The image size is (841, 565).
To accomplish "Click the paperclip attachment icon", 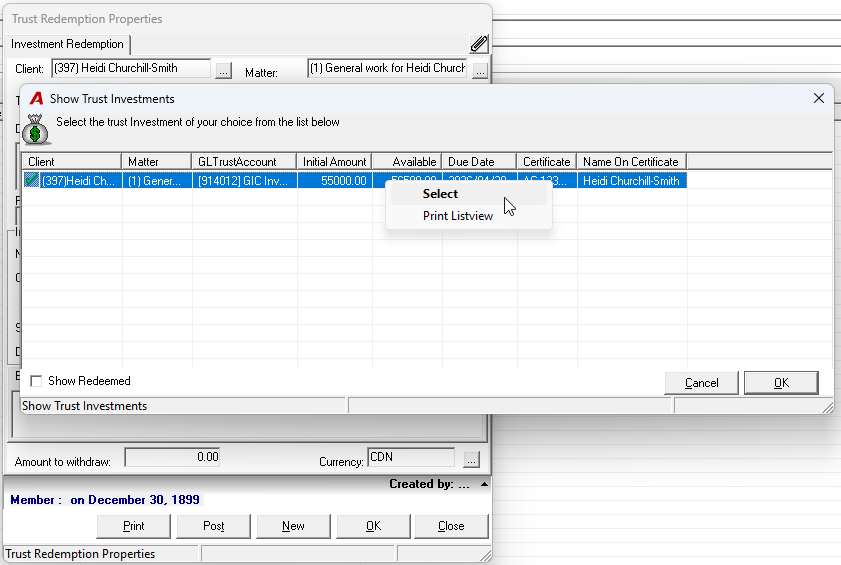I will pos(479,44).
